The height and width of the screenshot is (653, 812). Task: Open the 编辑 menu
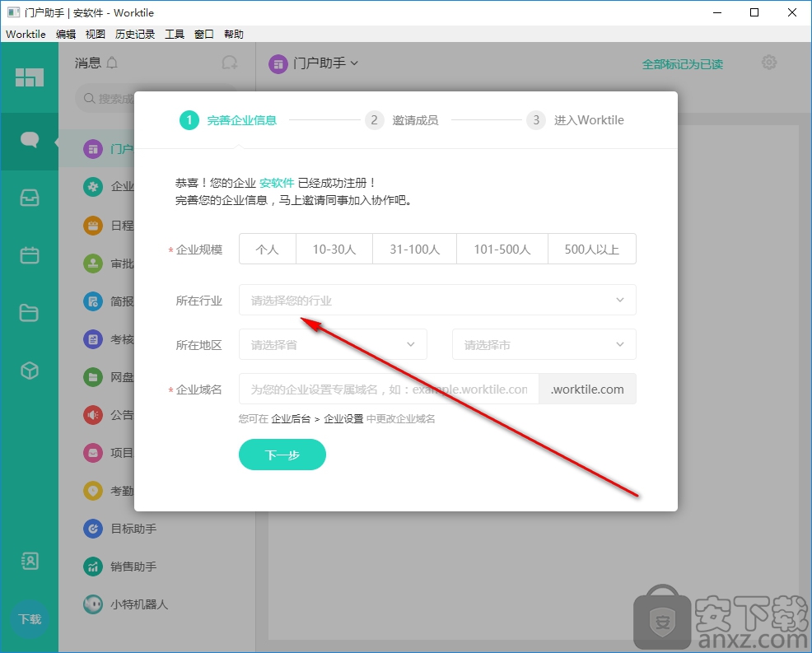click(66, 35)
